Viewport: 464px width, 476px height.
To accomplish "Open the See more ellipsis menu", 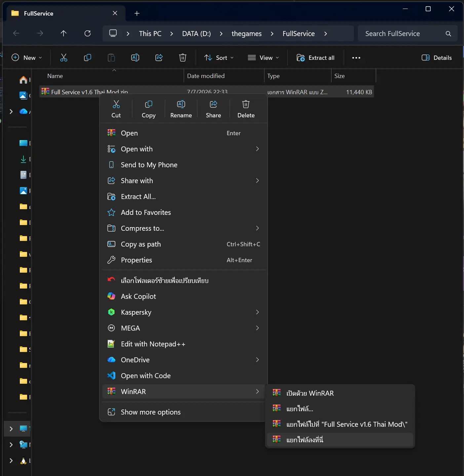I will click(356, 58).
